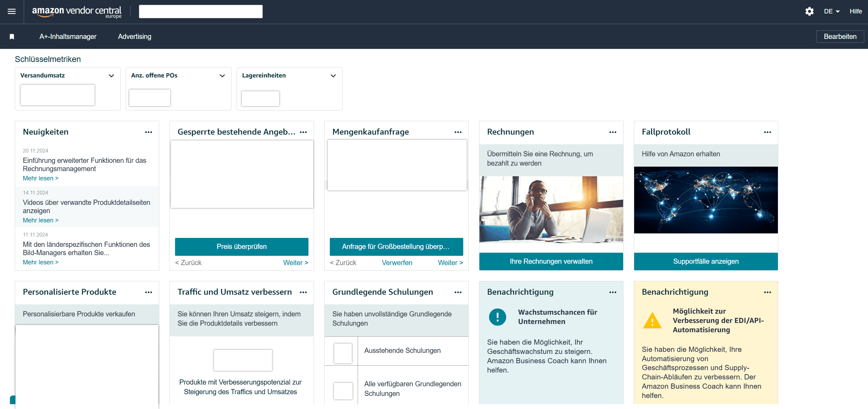Screen dimensions: 868x409
Task: Open Rechnungen card three-dot options
Action: pyautogui.click(x=612, y=132)
